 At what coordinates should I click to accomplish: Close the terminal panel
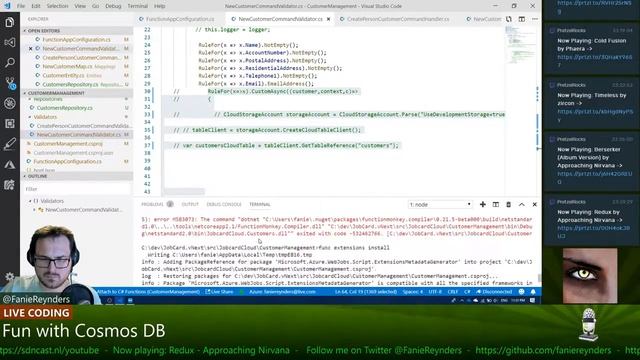535,204
